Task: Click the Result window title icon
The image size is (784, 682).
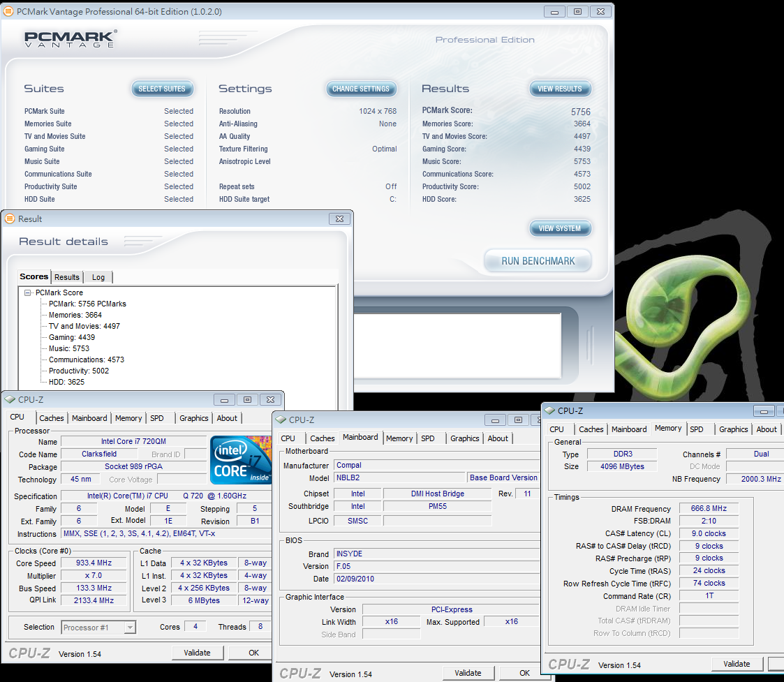Action: 10,218
